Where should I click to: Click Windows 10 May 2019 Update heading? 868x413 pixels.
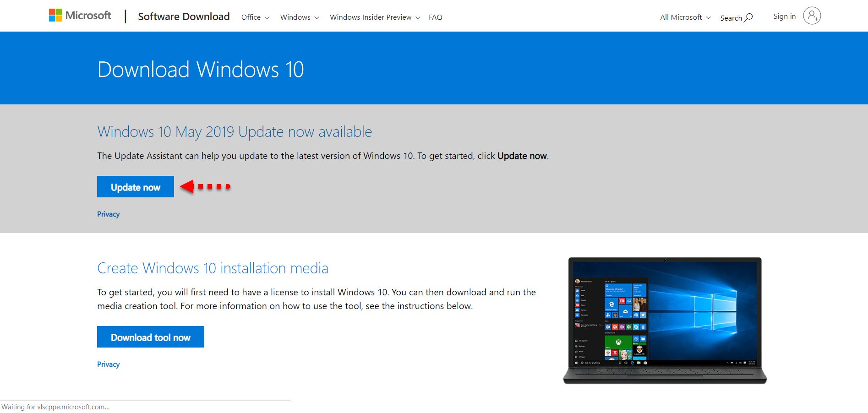[235, 132]
